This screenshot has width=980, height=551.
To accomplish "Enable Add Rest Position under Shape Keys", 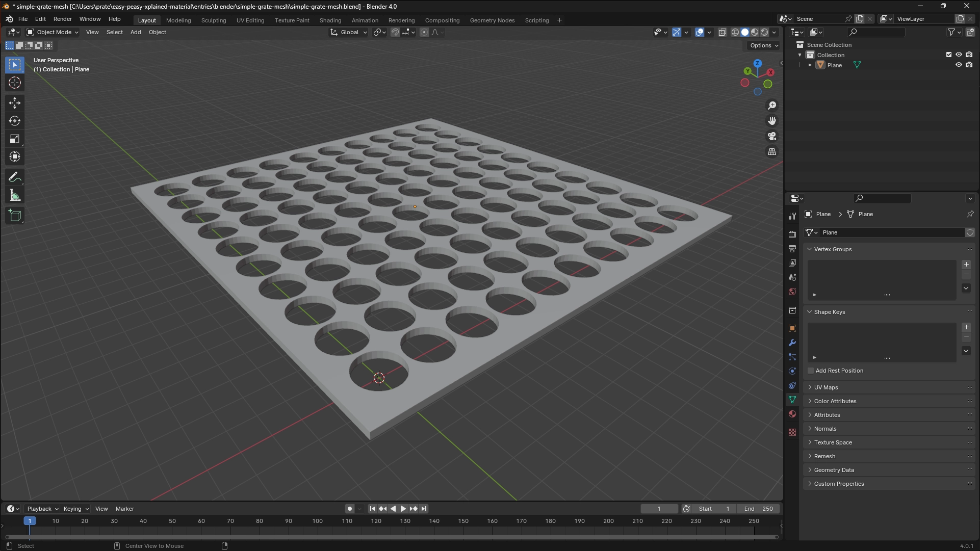I will coord(810,371).
